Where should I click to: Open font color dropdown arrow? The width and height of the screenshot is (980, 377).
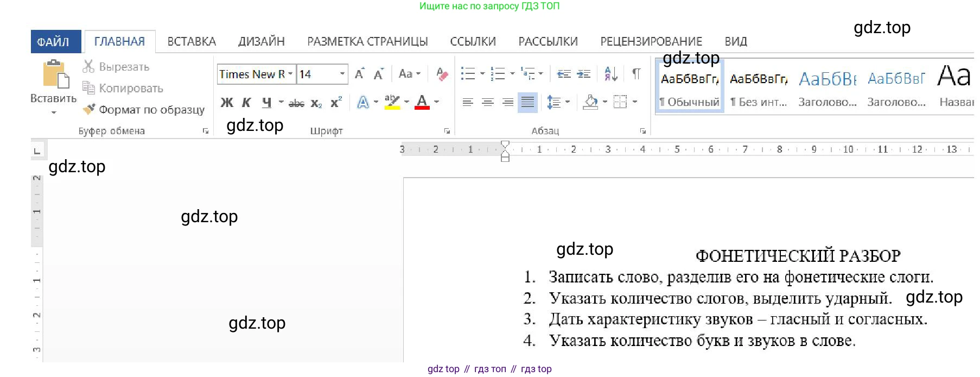[436, 102]
